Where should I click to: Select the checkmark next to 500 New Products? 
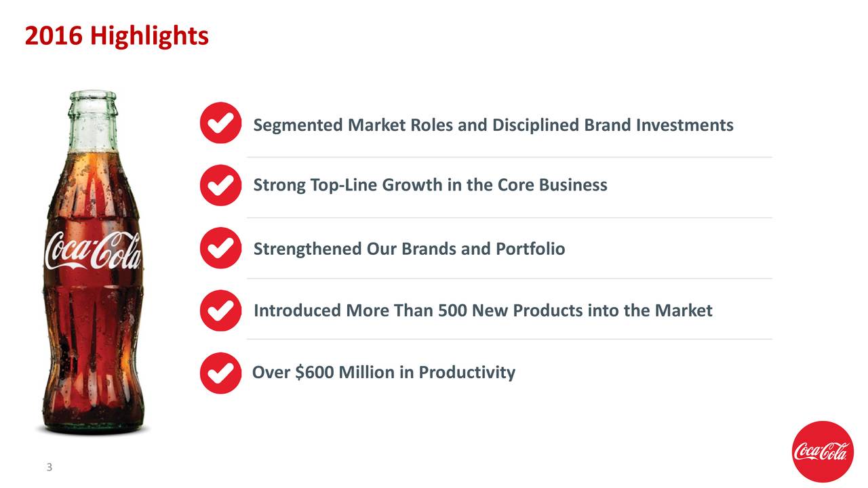(220, 310)
